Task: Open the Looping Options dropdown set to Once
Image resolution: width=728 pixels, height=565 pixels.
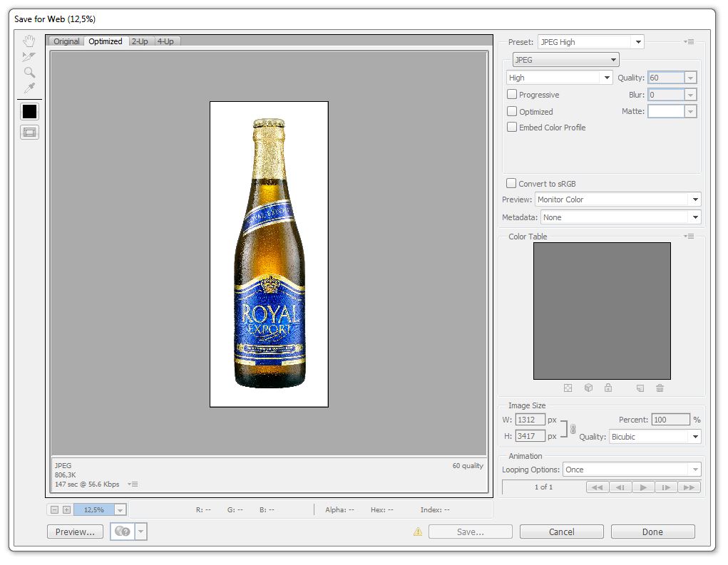Action: point(632,469)
